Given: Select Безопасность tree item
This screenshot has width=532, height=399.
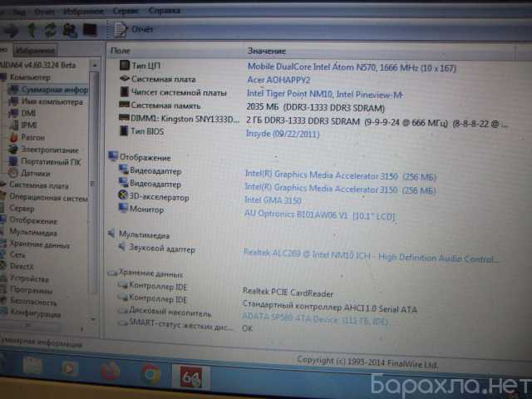Looking at the screenshot, I should pos(33,302).
